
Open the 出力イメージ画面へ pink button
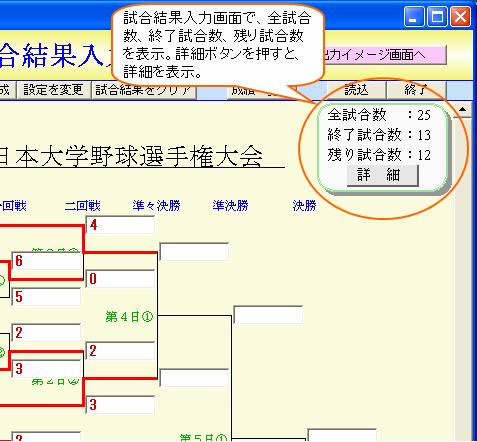[x=383, y=55]
